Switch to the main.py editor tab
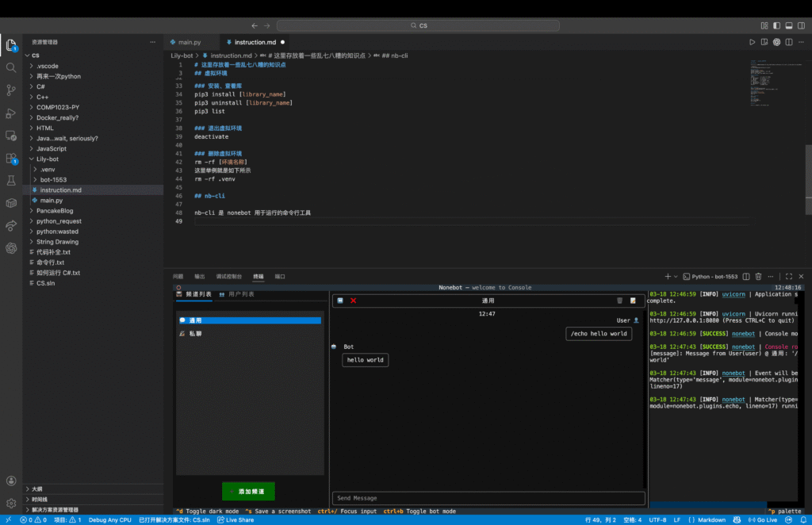The image size is (812, 525). [189, 42]
